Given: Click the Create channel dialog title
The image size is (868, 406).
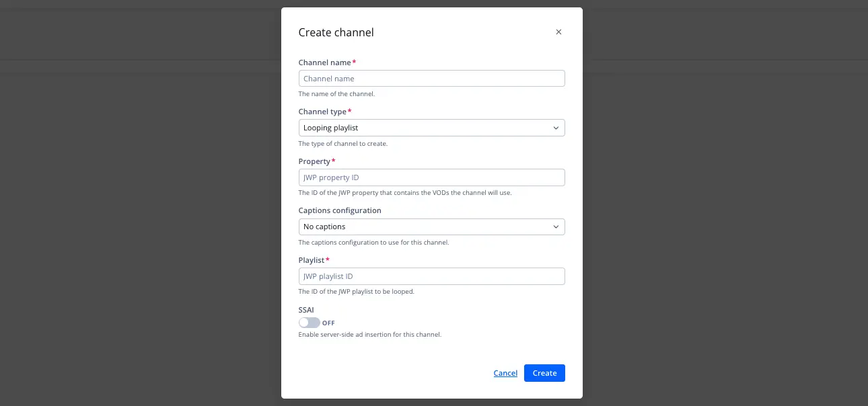Looking at the screenshot, I should point(336,32).
